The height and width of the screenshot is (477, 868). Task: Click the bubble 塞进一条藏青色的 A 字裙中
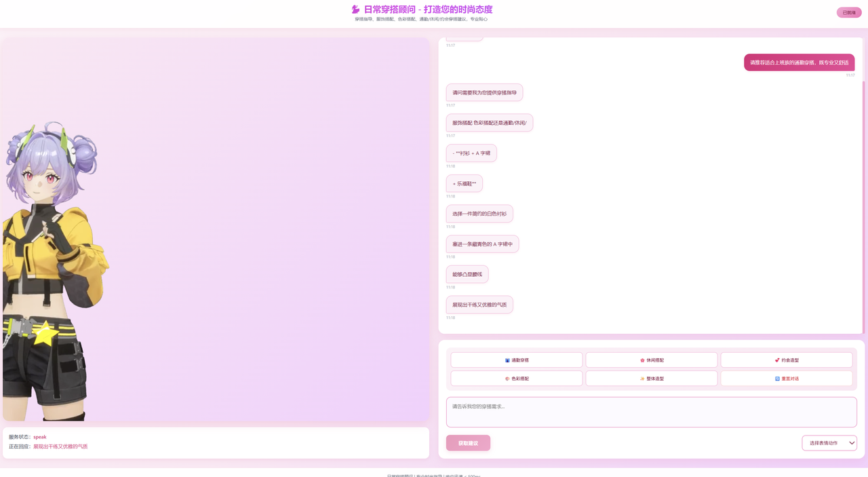click(482, 244)
